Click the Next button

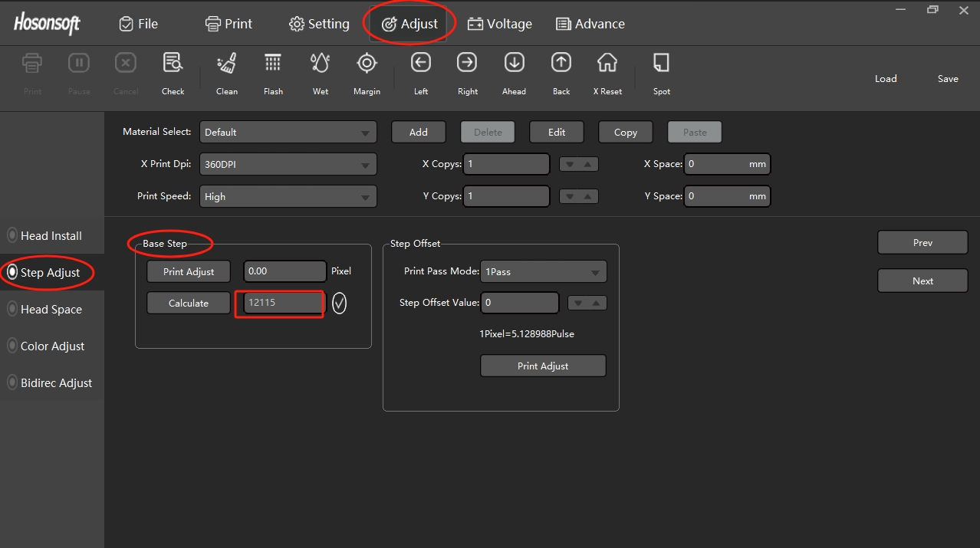pyautogui.click(x=922, y=281)
